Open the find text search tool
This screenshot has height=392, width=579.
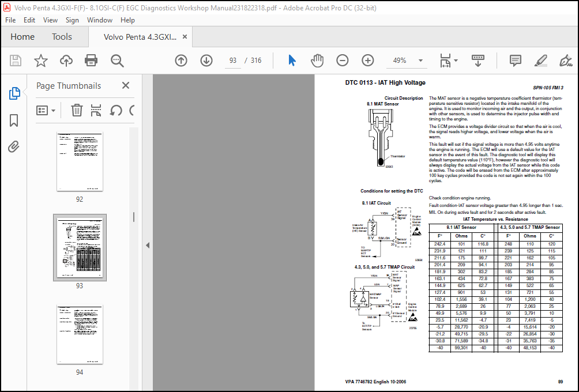point(117,61)
